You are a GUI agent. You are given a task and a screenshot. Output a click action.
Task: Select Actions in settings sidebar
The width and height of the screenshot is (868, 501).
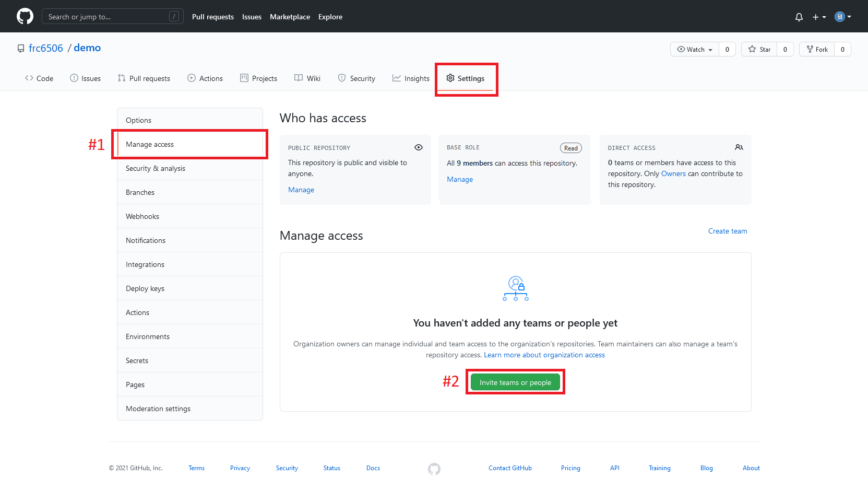(190, 312)
